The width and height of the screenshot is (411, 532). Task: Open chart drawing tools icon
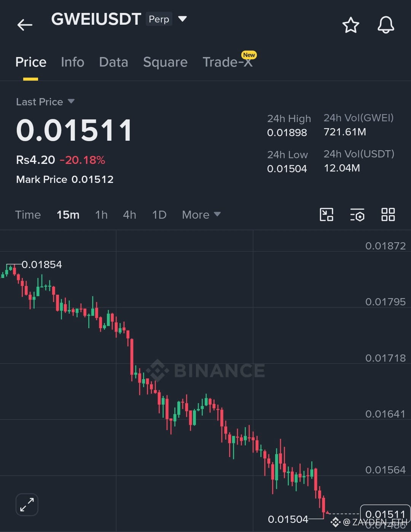point(327,214)
